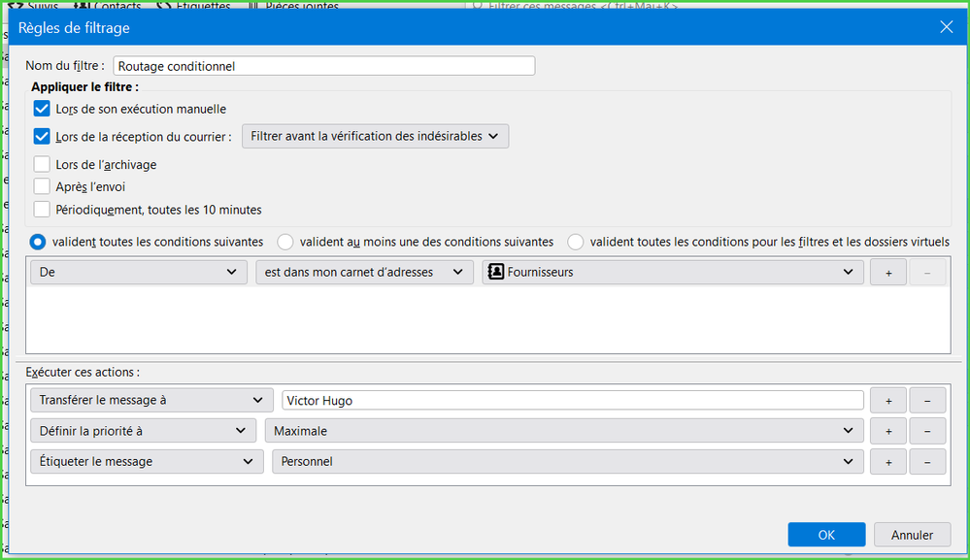The height and width of the screenshot is (560, 970).
Task: Tick the Après l'envoi checkbox
Action: pyautogui.click(x=42, y=186)
